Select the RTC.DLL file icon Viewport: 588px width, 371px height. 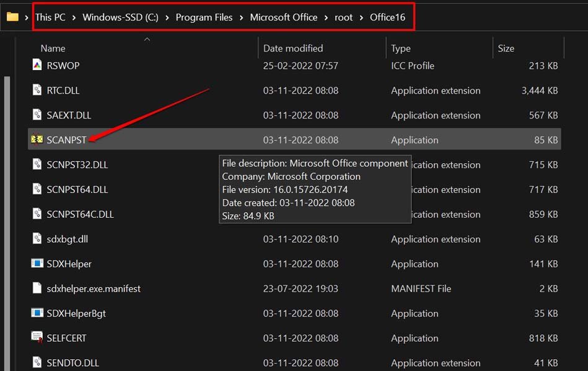(37, 91)
